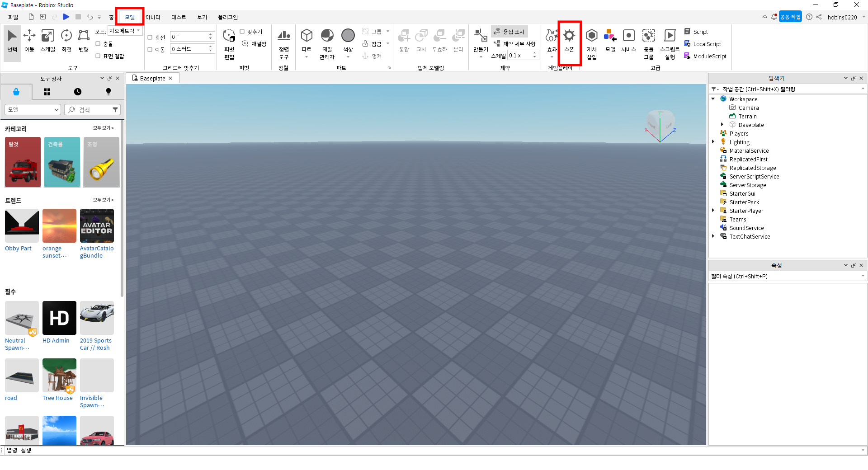Open the Tree House asset link
The width and height of the screenshot is (868, 470).
pyautogui.click(x=57, y=398)
